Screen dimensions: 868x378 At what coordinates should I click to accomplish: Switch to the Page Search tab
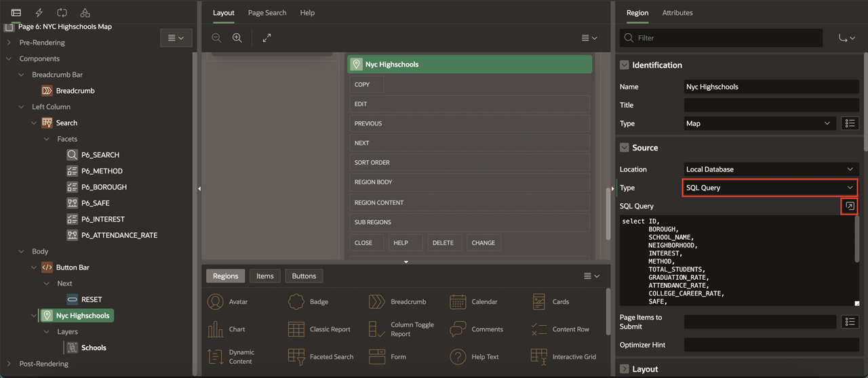point(267,13)
